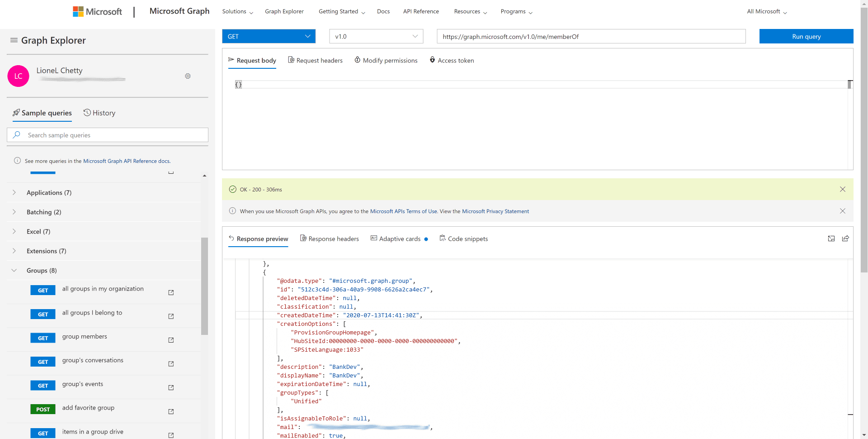The width and height of the screenshot is (868, 439).
Task: Click the green OK check icon
Action: point(232,189)
